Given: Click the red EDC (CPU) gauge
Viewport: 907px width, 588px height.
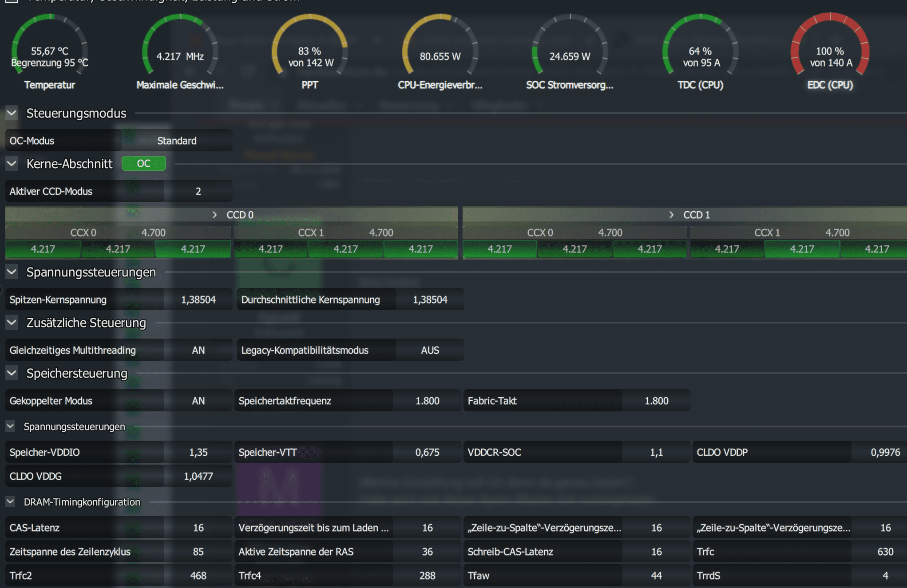Looking at the screenshot, I should pos(830,51).
